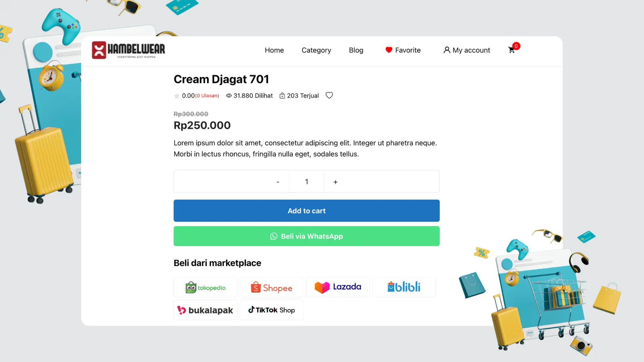Open the Lazada marketplace link
The width and height of the screenshot is (644, 362).
point(338,287)
